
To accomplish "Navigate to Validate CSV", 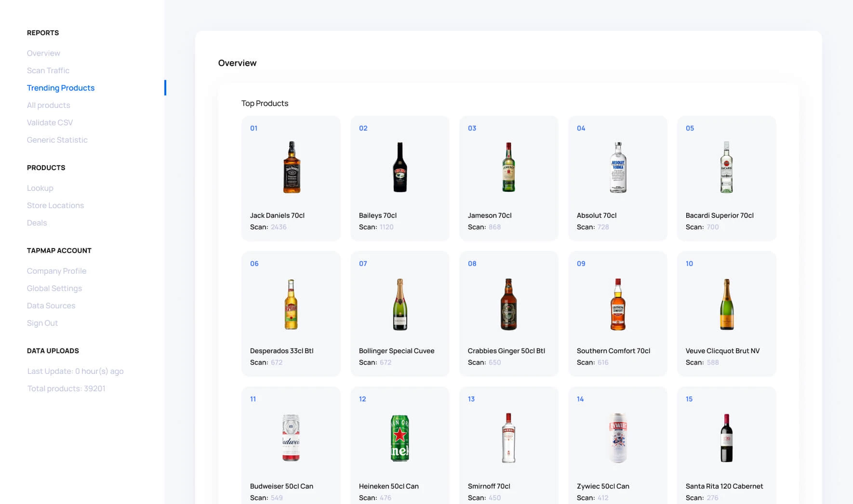I will coord(50,122).
